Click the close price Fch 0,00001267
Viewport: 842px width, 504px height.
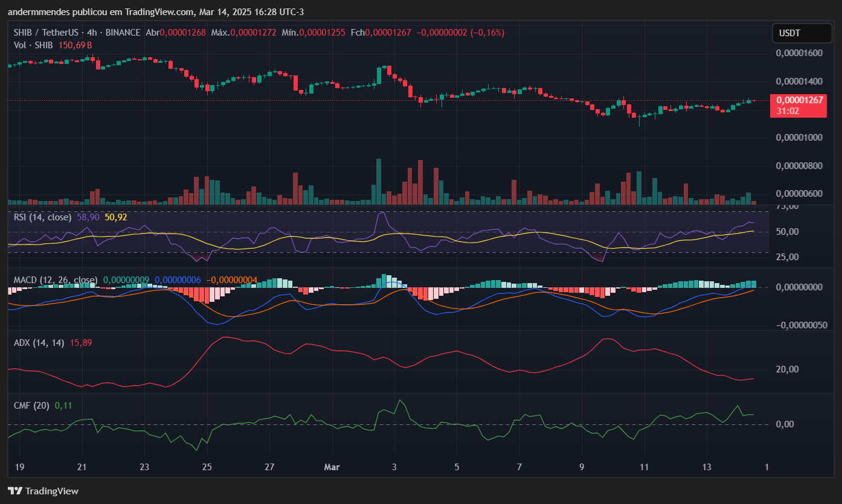[x=381, y=33]
